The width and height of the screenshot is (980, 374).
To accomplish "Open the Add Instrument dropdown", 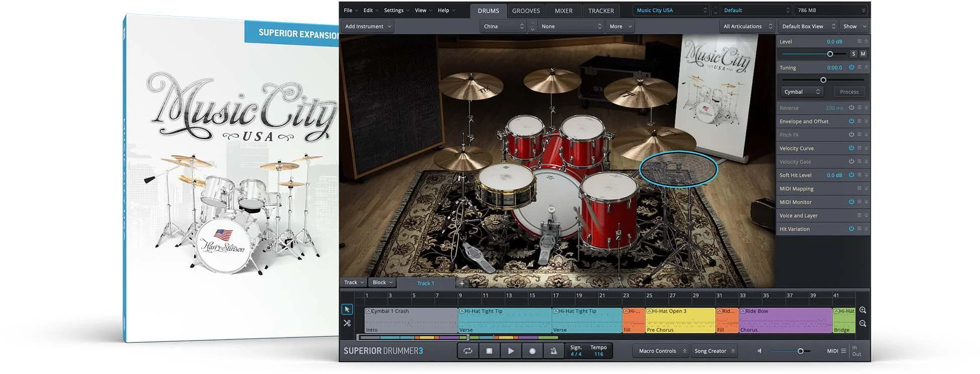I will click(x=367, y=26).
